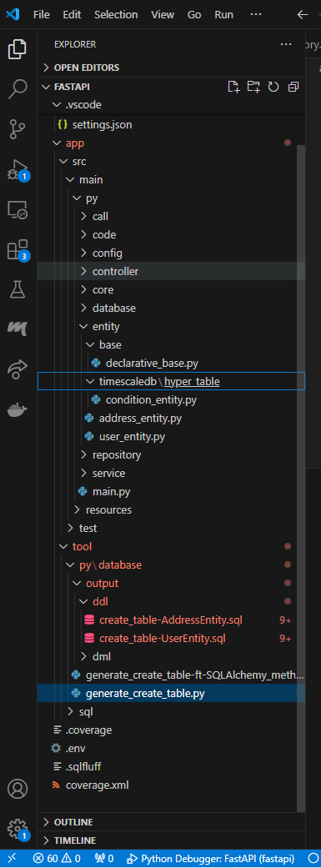Open Run and Debug view
Viewport: 321px width, 868px height.
18,170
